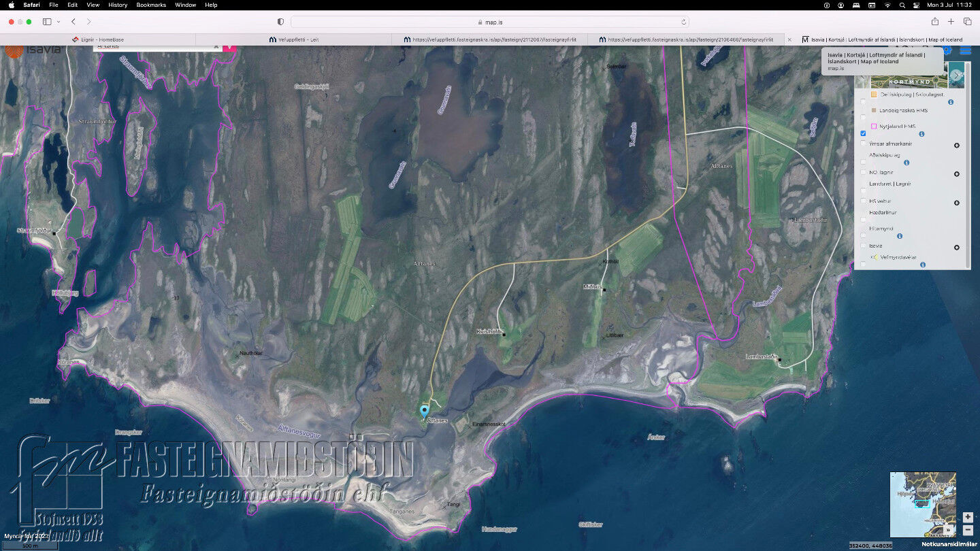Open the Bookmarks menu
The height and width of the screenshot is (551, 980).
150,5
